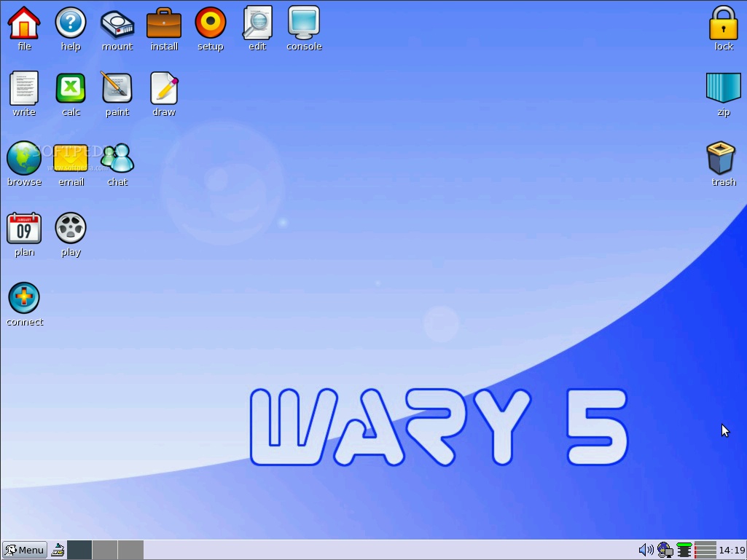The image size is (747, 560).
Task: Lock the screen with padlock icon
Action: [723, 23]
